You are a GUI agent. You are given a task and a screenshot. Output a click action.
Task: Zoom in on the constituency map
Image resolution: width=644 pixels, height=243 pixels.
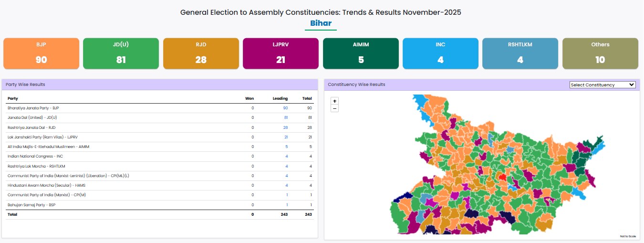334,101
